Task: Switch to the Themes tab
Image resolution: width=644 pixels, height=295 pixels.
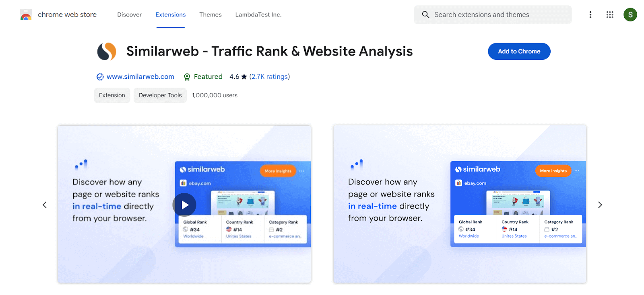Action: tap(211, 15)
